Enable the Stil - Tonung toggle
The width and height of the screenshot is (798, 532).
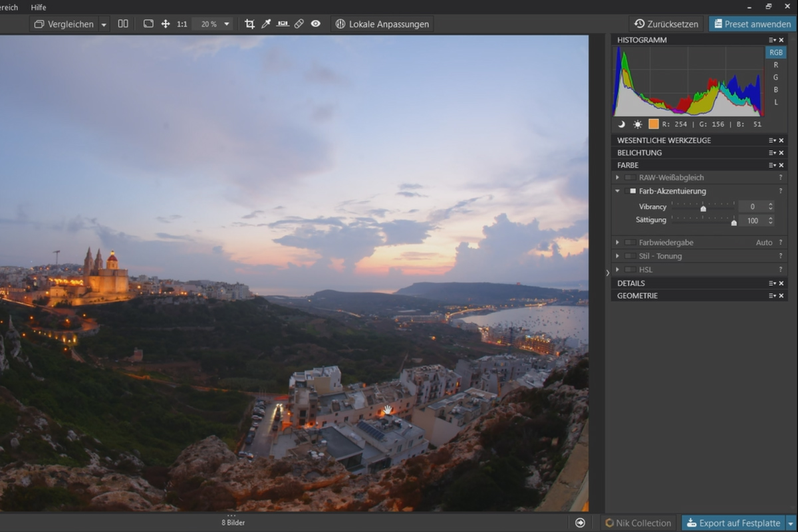click(630, 256)
